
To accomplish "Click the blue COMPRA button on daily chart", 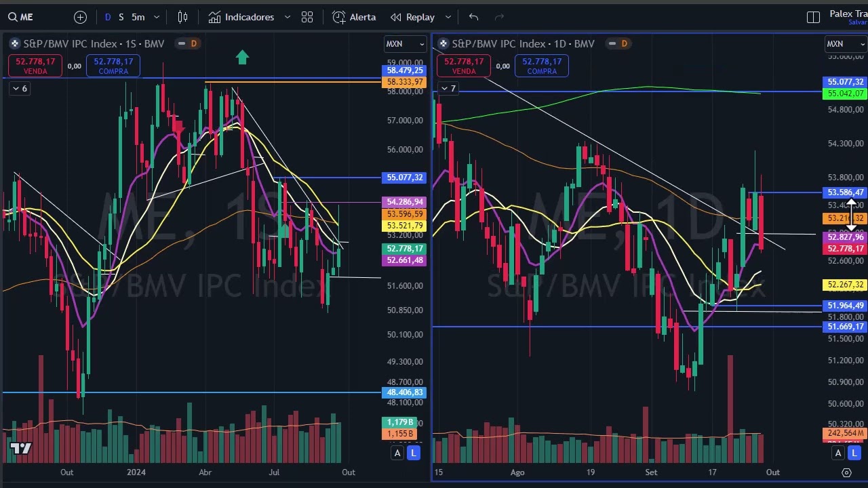I will [x=542, y=66].
